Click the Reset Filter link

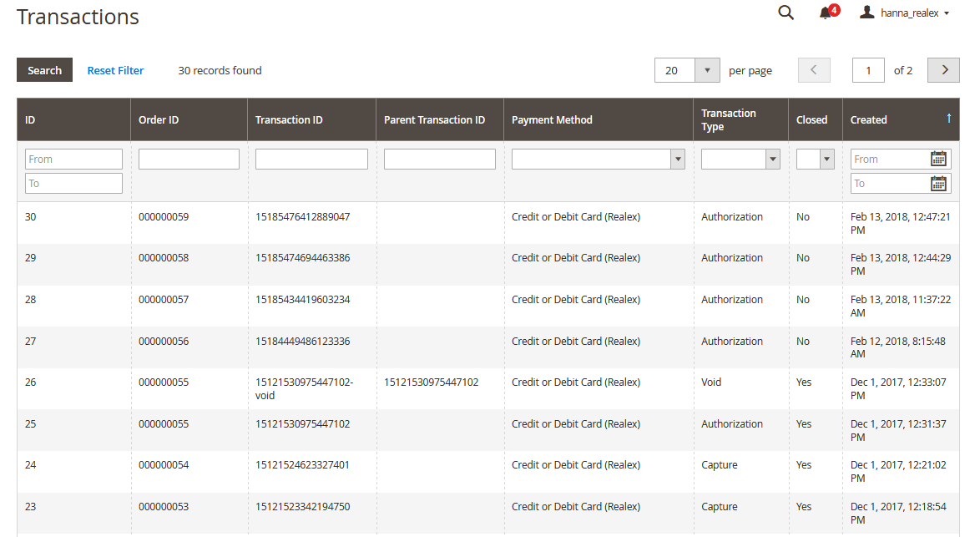tap(115, 70)
